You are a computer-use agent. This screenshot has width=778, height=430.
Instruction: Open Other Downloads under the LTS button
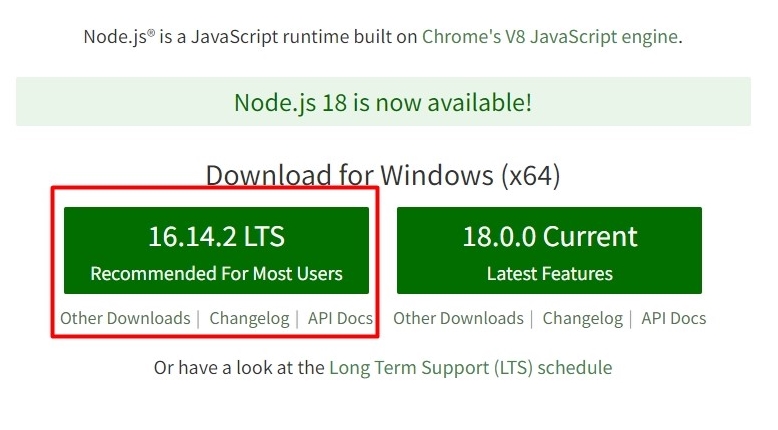(125, 319)
